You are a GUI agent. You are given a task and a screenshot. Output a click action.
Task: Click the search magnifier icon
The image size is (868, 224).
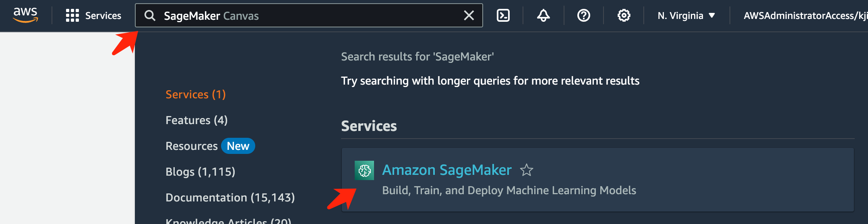(150, 16)
